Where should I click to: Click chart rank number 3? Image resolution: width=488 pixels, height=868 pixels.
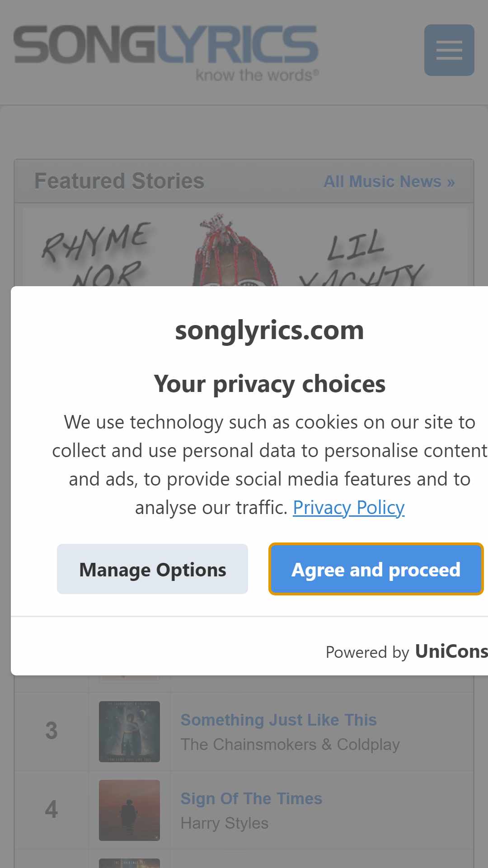pyautogui.click(x=52, y=731)
